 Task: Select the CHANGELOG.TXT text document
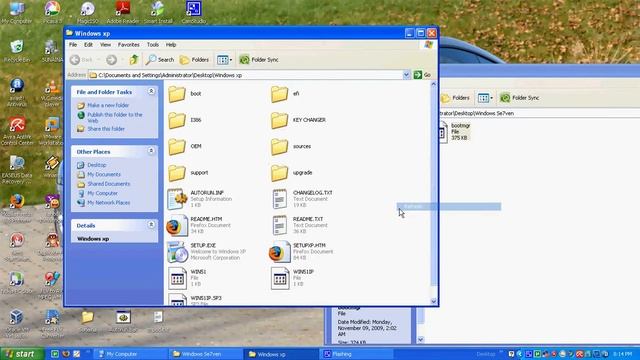coord(302,199)
